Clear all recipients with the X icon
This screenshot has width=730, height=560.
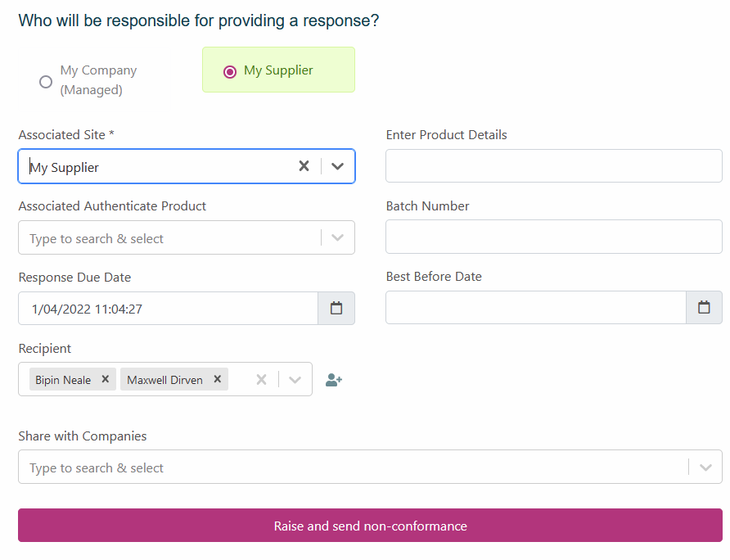point(261,380)
